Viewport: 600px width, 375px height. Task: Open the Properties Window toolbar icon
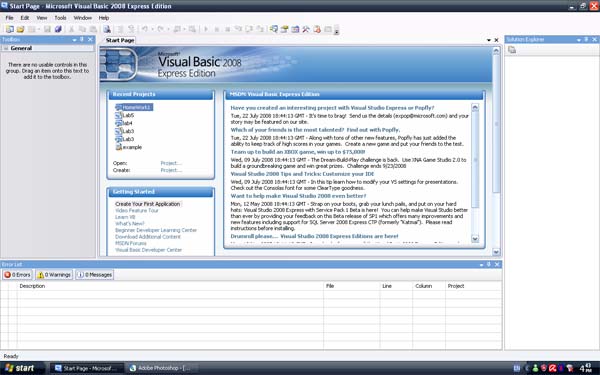coord(284,29)
